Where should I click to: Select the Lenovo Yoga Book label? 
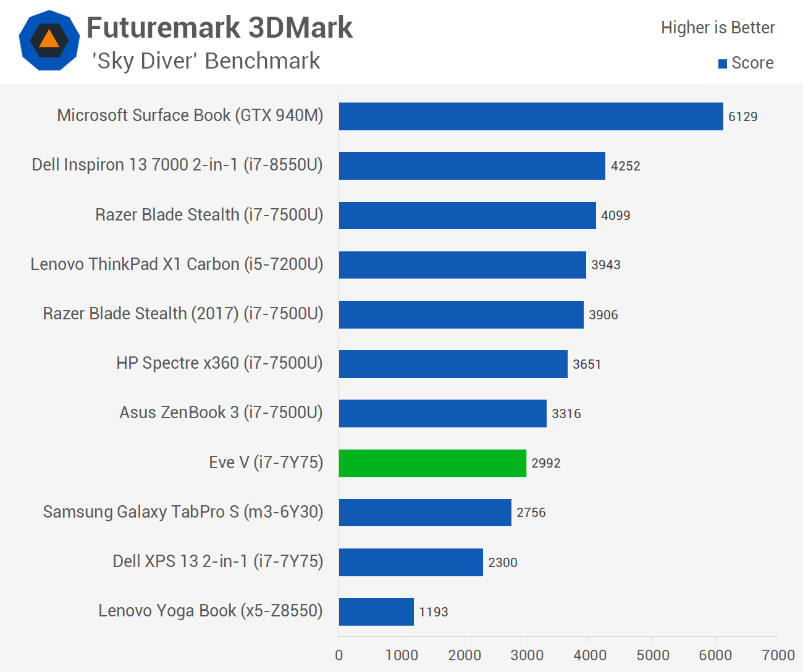[211, 611]
